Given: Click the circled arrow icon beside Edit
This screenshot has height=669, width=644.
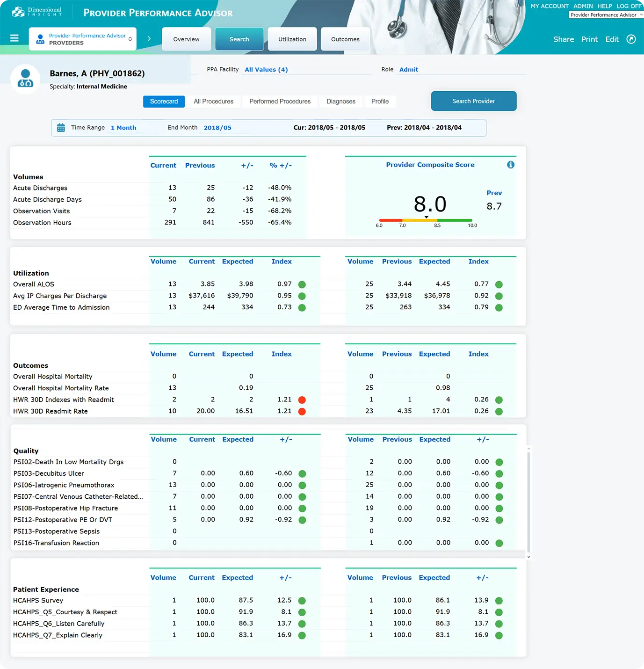Looking at the screenshot, I should coord(631,39).
